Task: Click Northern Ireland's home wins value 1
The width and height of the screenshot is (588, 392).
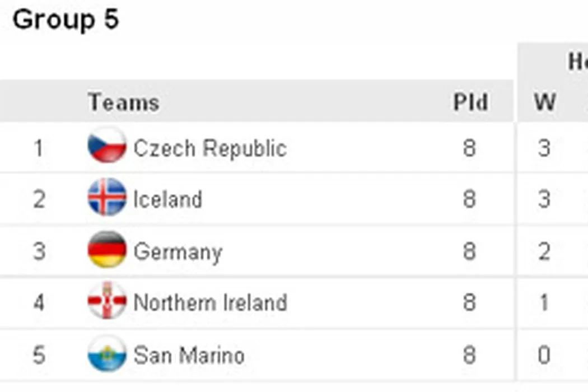Action: tap(544, 303)
